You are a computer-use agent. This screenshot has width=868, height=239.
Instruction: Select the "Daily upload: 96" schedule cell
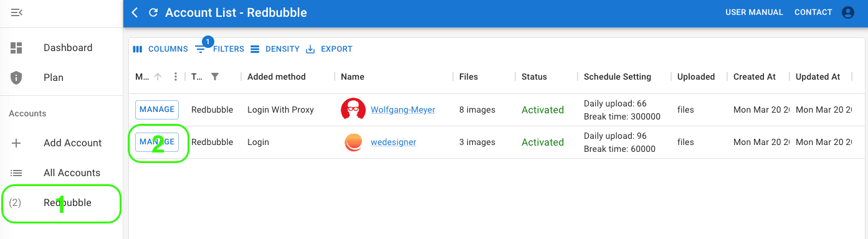click(x=619, y=143)
